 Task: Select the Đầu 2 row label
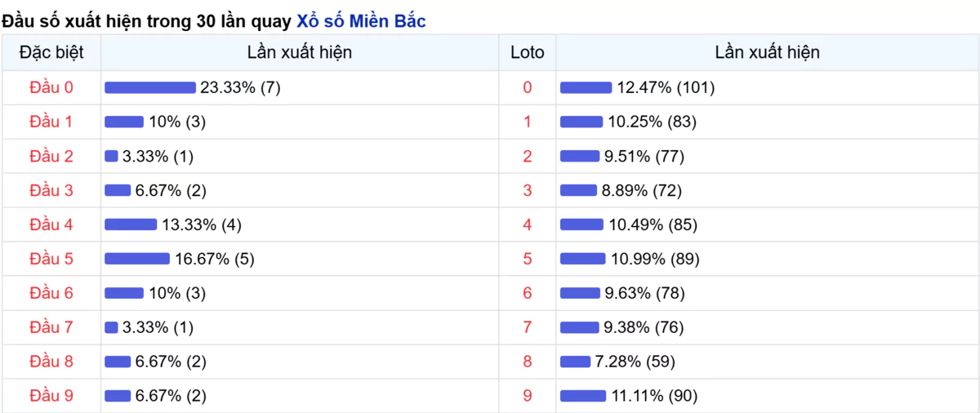51,156
